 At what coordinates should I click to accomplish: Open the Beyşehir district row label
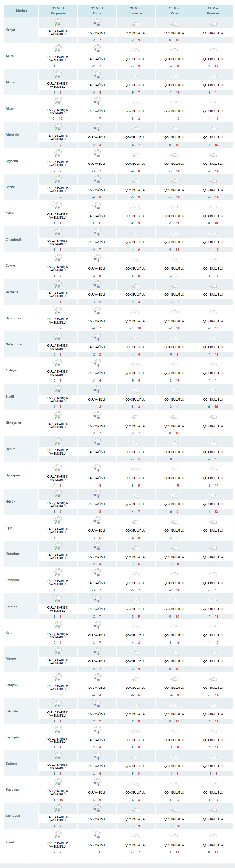coord(12,161)
